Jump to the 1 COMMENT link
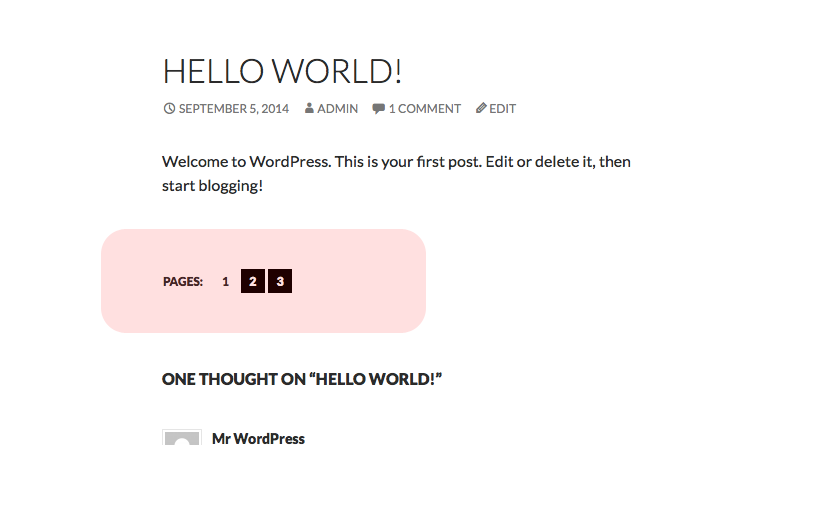Viewport: 823px width, 514px height. click(425, 109)
